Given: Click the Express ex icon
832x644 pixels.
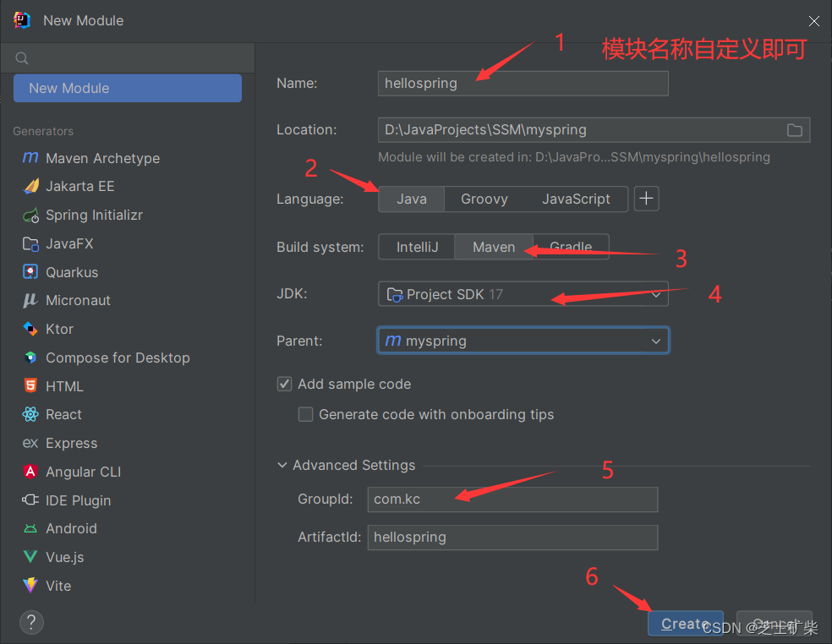Looking at the screenshot, I should click(30, 443).
